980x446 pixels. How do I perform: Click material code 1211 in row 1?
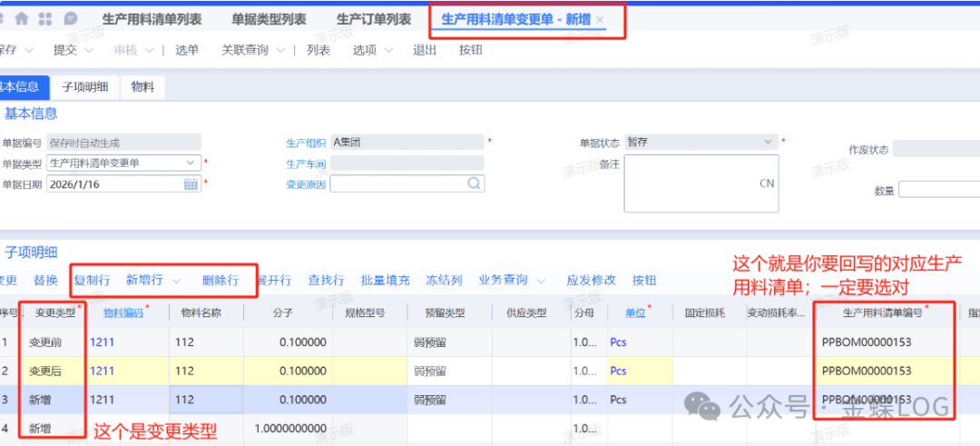tap(102, 344)
